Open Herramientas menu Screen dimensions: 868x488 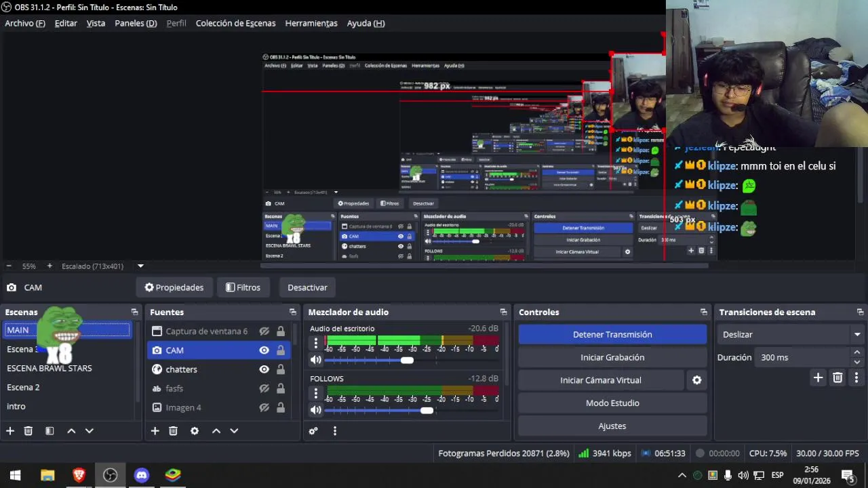311,23
